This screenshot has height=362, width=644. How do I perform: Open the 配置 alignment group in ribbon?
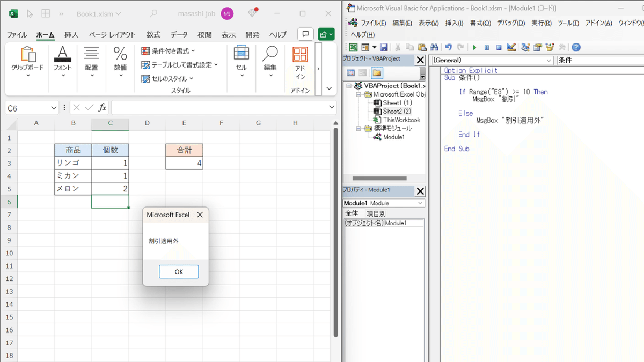[91, 62]
